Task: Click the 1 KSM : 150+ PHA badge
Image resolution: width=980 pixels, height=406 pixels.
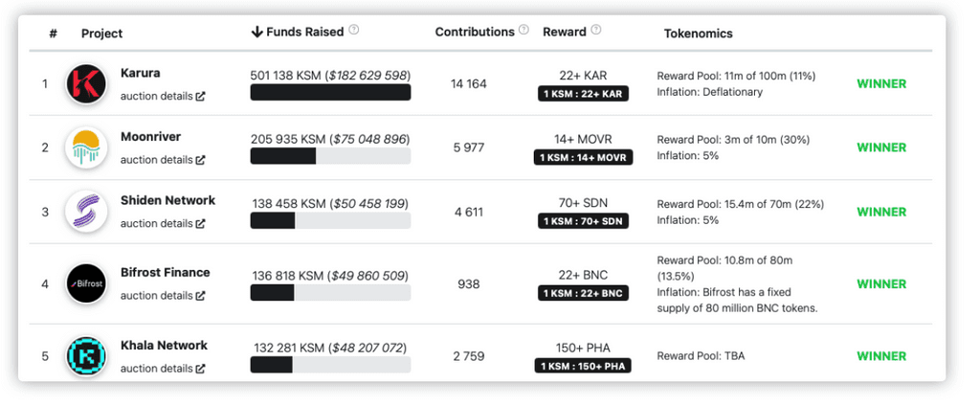Action: pyautogui.click(x=583, y=366)
